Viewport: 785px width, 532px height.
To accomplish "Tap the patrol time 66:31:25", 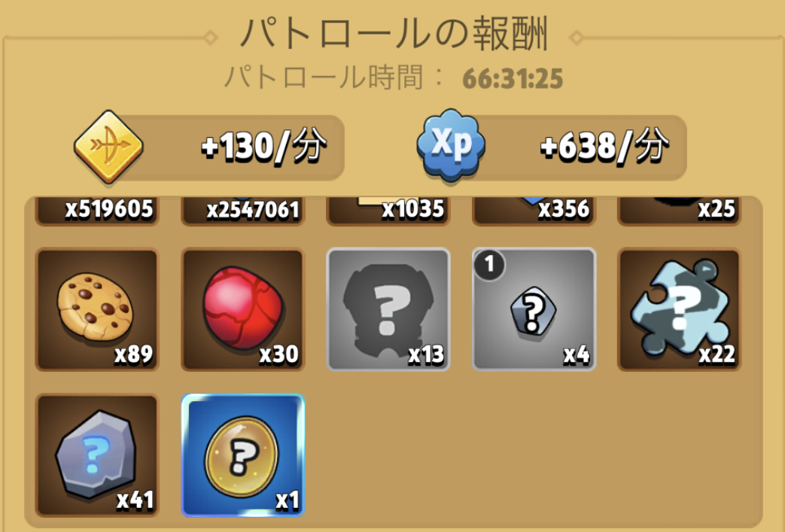I will coord(513,78).
